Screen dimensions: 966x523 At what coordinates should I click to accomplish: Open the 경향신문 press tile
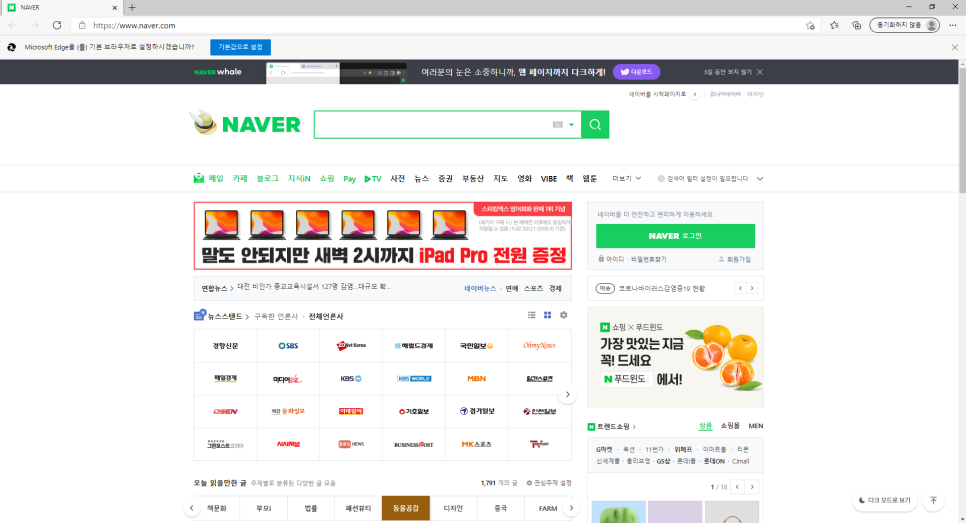[x=225, y=346]
